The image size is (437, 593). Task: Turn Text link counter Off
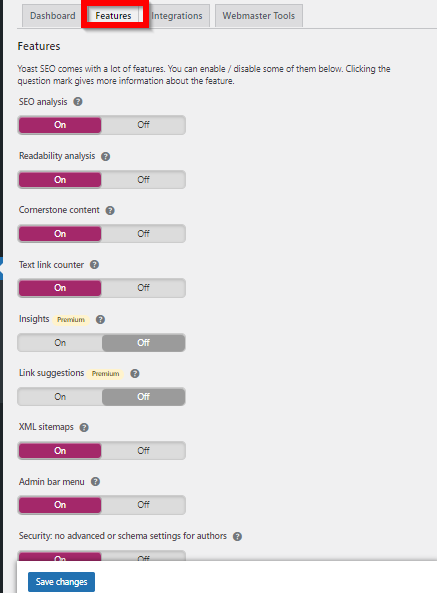[x=143, y=288]
